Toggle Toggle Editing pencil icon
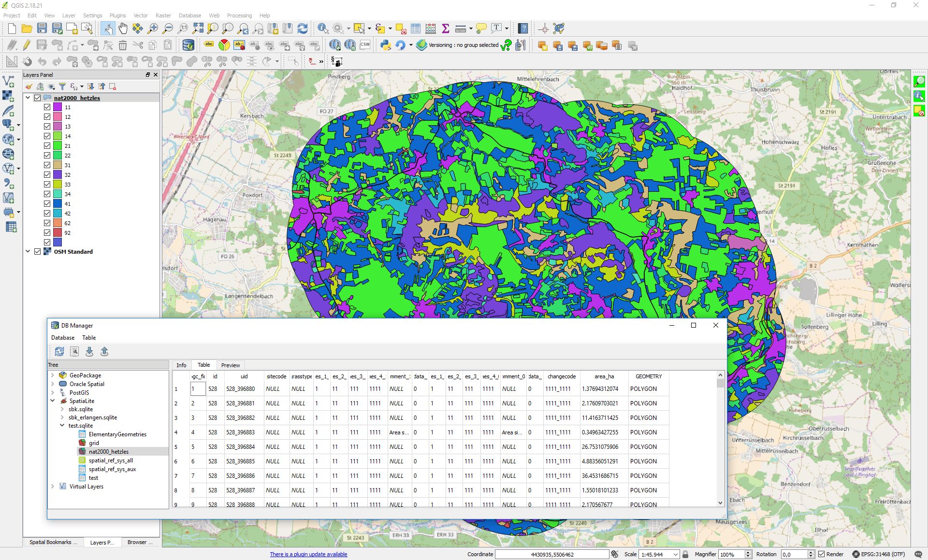Screen dimensions: 928x560 coord(27,45)
